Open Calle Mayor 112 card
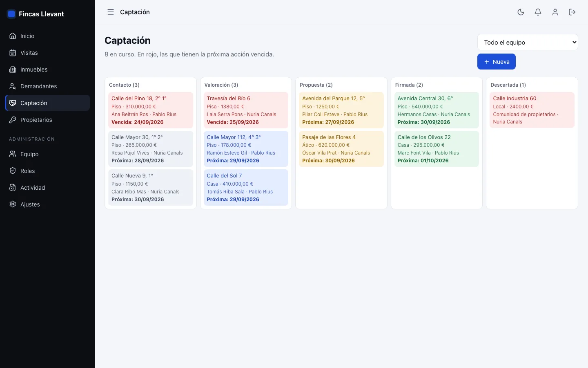The height and width of the screenshot is (368, 588). click(x=246, y=149)
